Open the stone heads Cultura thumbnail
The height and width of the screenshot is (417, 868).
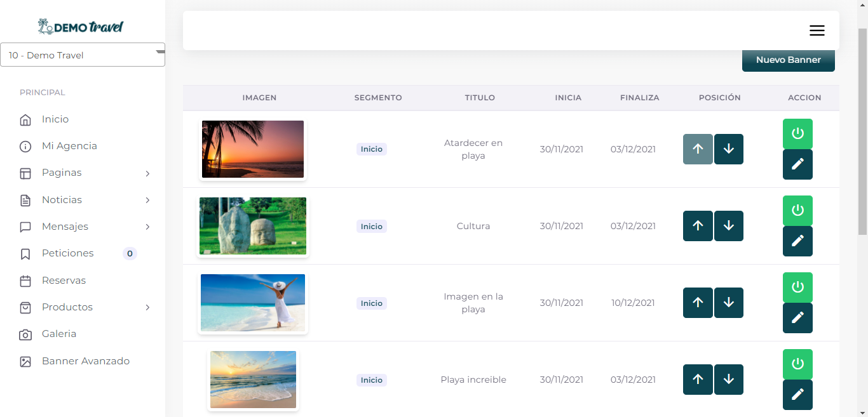tap(253, 226)
